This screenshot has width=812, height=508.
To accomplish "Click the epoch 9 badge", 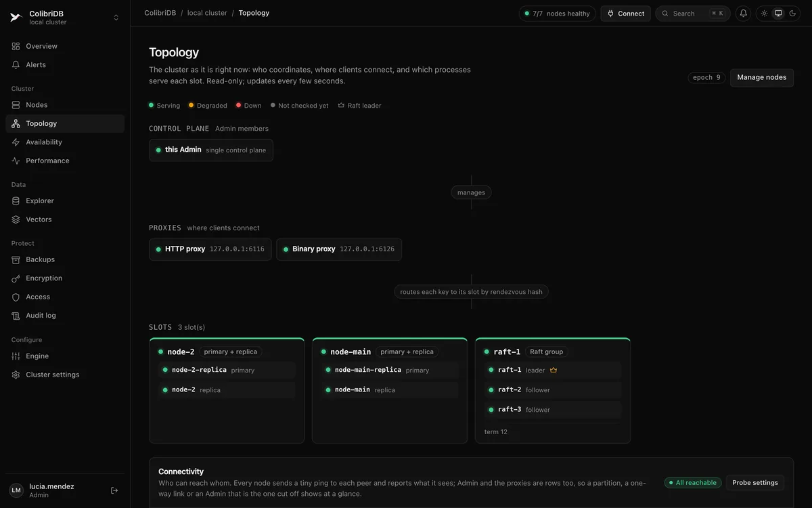I will [x=706, y=78].
